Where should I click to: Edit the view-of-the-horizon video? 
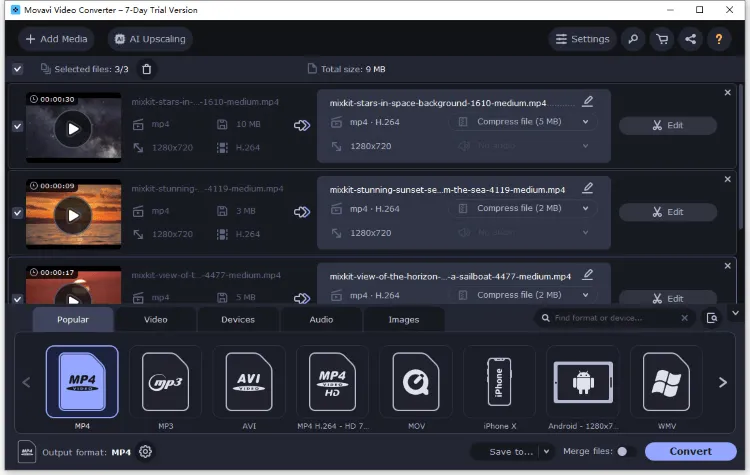(x=668, y=298)
